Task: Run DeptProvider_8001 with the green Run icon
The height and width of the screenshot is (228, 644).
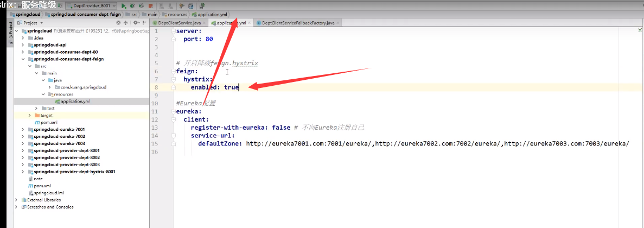Action: pyautogui.click(x=123, y=6)
